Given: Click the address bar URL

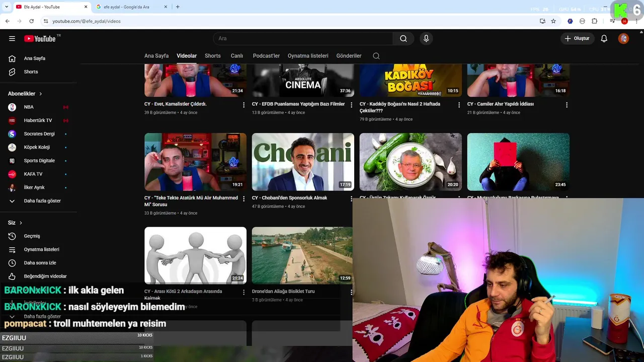Looking at the screenshot, I should (x=87, y=21).
